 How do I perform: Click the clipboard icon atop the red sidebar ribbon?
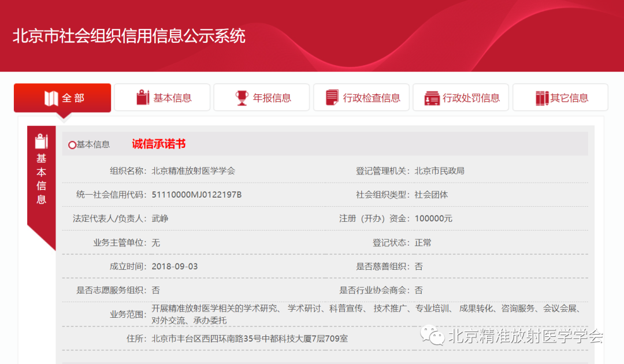pos(41,141)
